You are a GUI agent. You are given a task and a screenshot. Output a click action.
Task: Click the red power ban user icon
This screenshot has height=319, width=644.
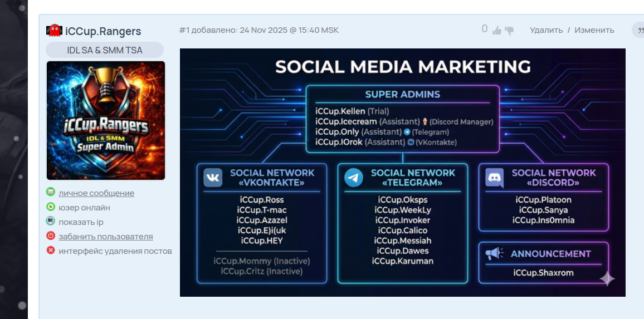pyautogui.click(x=51, y=235)
